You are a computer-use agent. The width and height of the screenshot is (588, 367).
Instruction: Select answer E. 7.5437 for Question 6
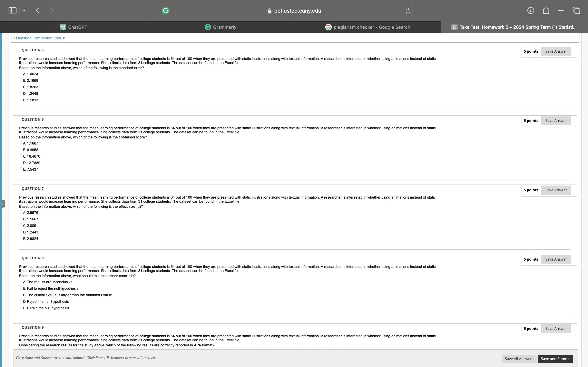21,169
